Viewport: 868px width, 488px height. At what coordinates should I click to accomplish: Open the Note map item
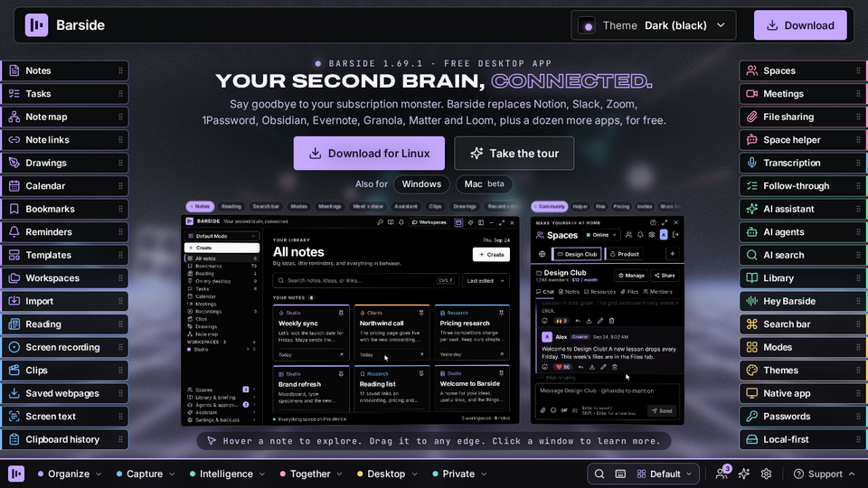(65, 117)
